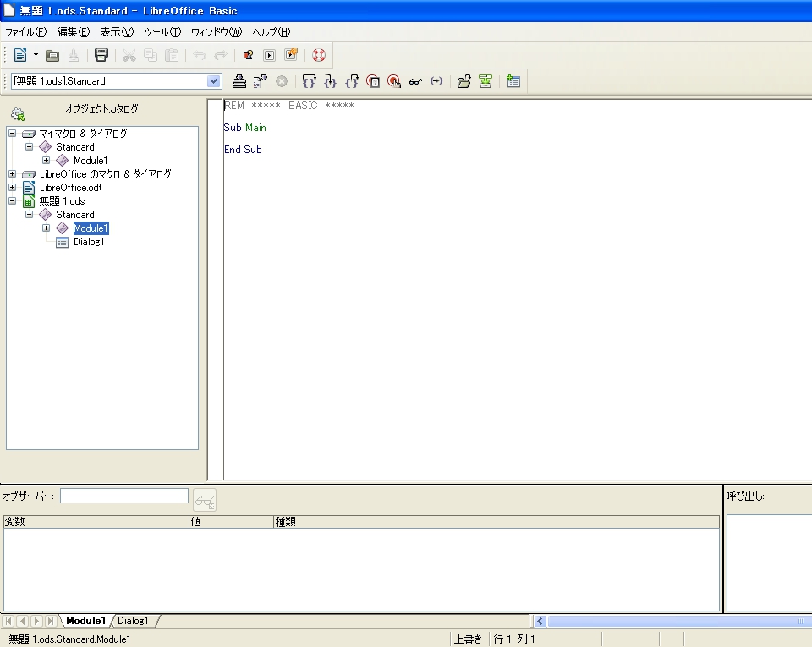The height and width of the screenshot is (647, 812).
Task: Expand LibreOffice のマクロ & ダイアログ node
Action: coord(13,174)
